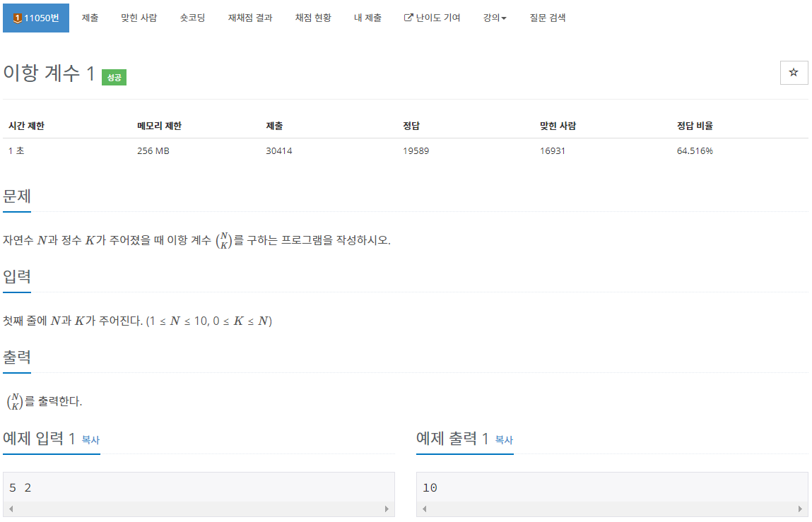Image resolution: width=812 pixels, height=522 pixels.
Task: Click the problem title 이항 계수 1
Action: click(x=49, y=73)
